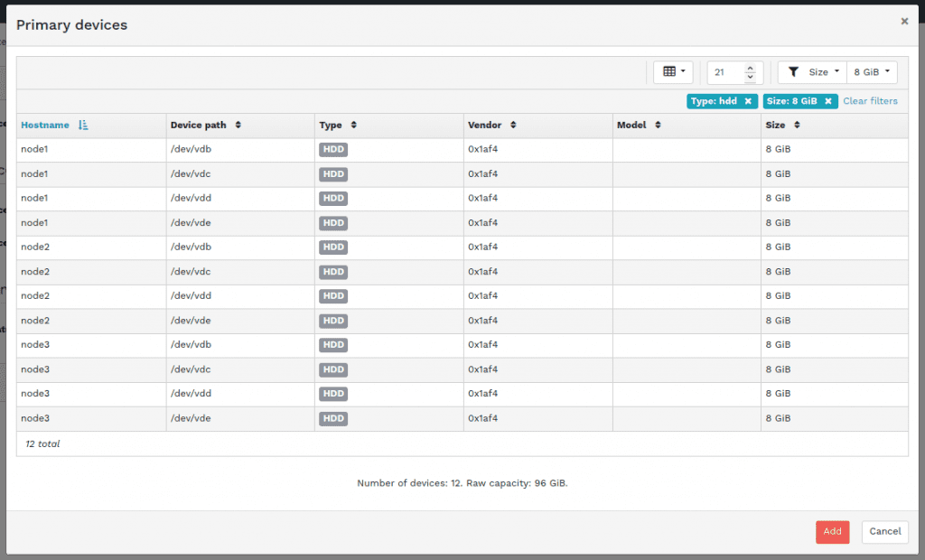Click the red Add button
The height and width of the screenshot is (560, 925).
click(x=832, y=532)
